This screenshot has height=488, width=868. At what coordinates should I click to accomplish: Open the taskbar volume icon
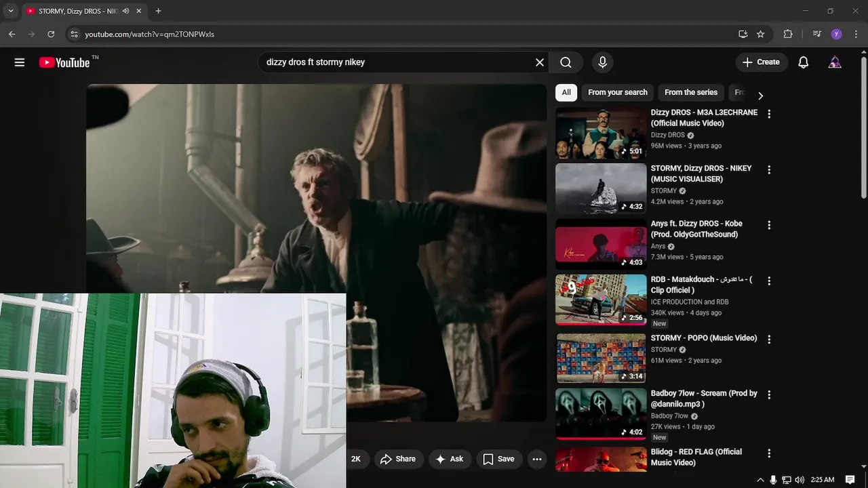(800, 480)
